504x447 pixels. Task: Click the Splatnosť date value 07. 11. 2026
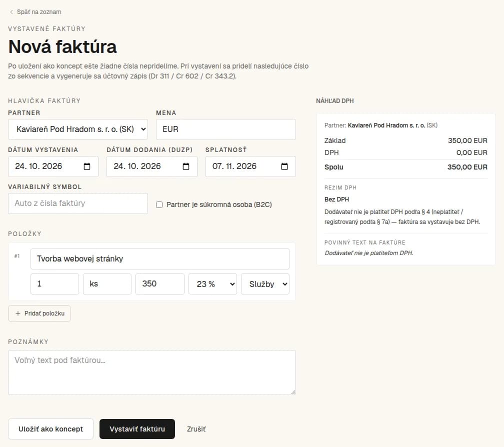(x=234, y=166)
